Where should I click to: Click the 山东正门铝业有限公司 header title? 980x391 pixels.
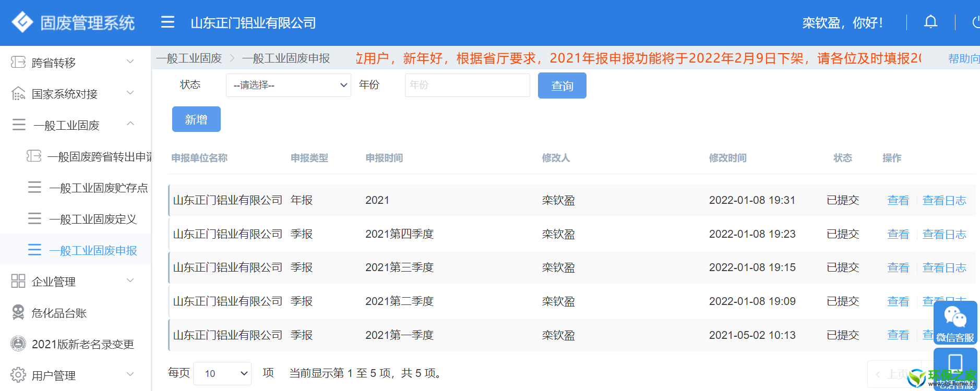[x=253, y=23]
